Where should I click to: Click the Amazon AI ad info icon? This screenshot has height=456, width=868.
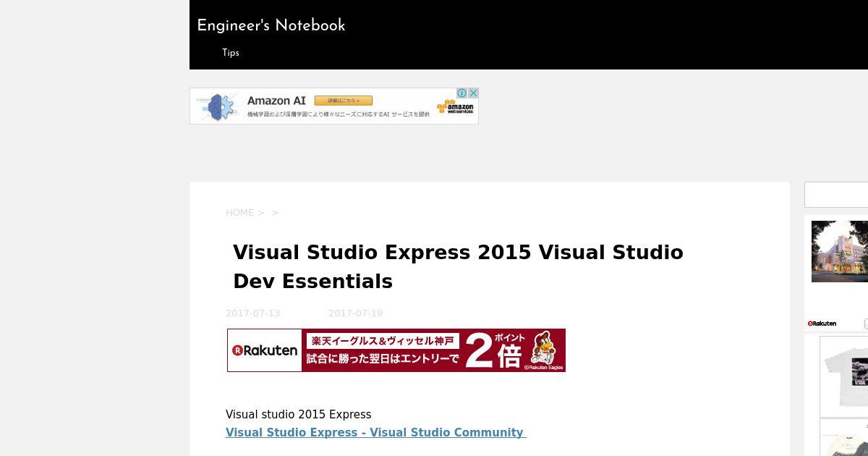coord(461,93)
